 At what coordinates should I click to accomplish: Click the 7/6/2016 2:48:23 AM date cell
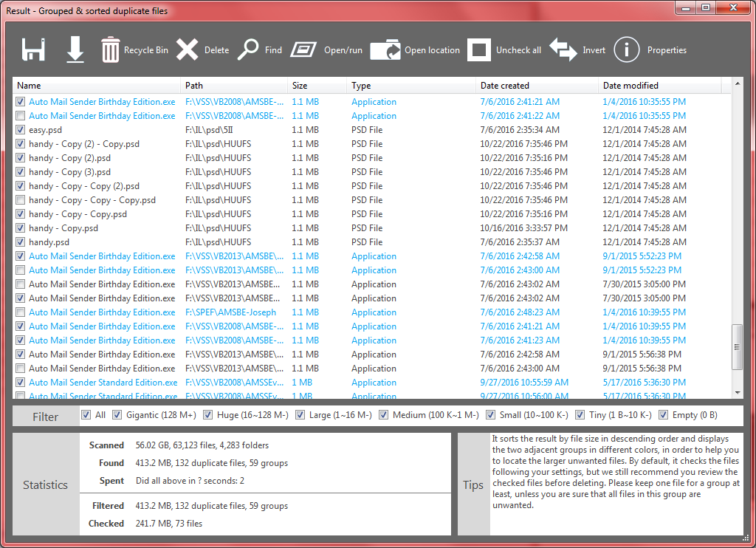coord(520,312)
